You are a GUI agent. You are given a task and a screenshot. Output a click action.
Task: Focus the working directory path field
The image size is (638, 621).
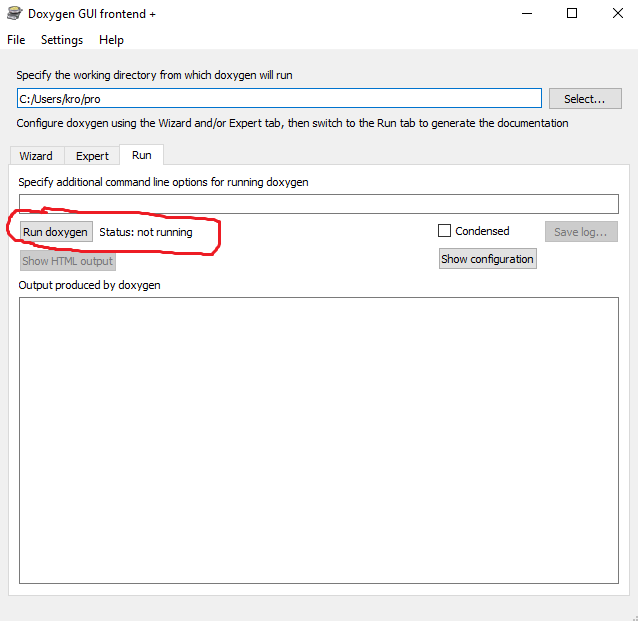click(279, 98)
